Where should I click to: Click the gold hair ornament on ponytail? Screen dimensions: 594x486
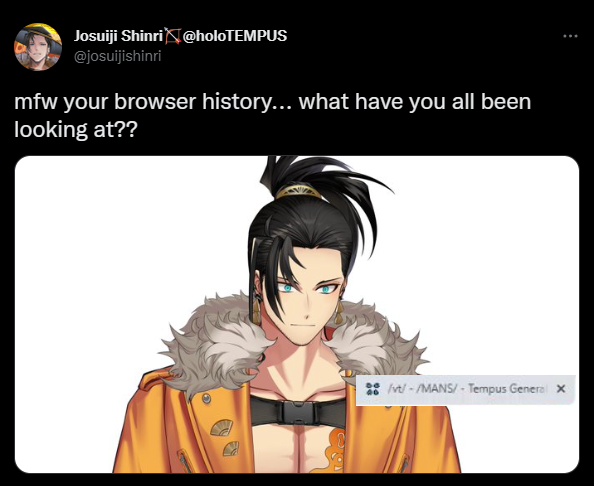click(x=298, y=192)
